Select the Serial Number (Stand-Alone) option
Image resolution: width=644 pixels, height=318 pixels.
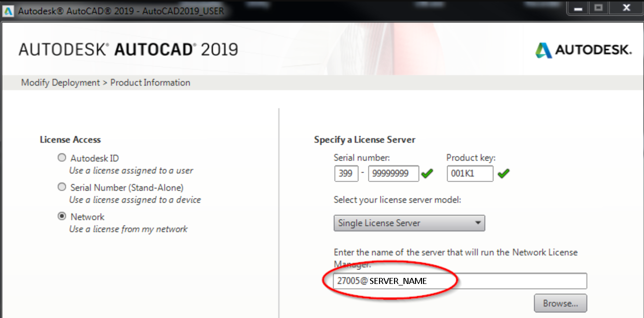61,187
